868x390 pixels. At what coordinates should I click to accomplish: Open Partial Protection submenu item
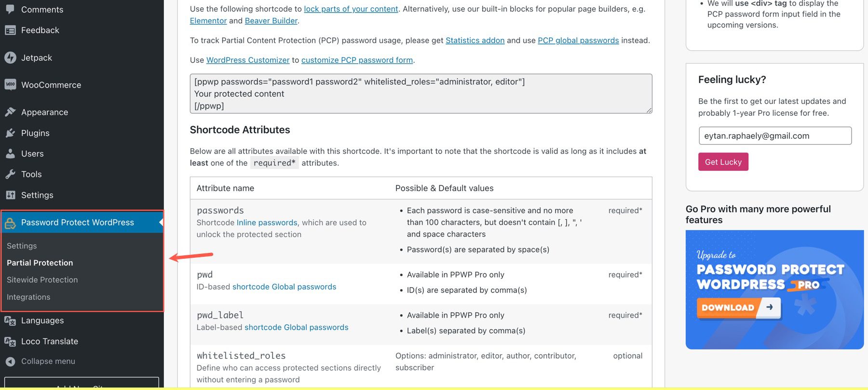click(x=40, y=263)
